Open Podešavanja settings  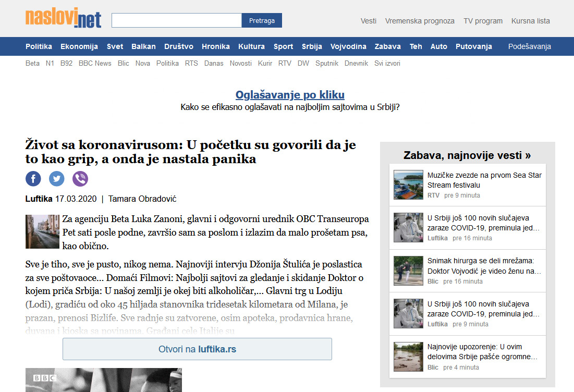coord(529,46)
